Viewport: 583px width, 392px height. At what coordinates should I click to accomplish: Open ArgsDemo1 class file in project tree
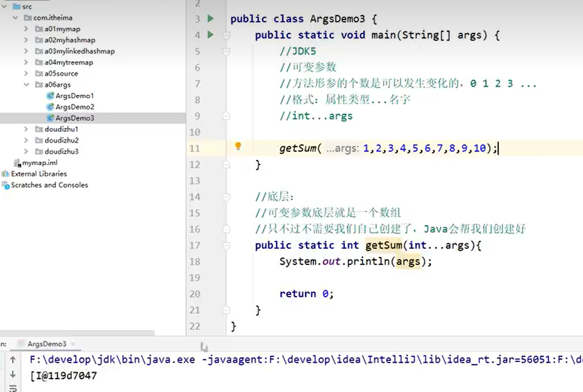coord(74,95)
